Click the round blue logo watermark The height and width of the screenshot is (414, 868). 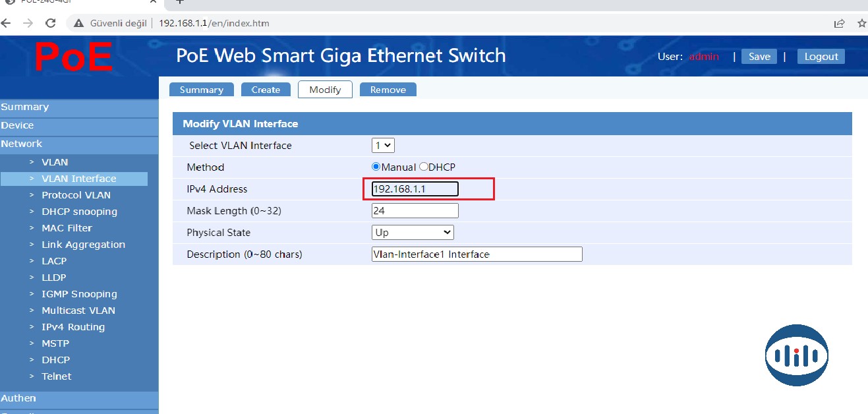pos(796,355)
